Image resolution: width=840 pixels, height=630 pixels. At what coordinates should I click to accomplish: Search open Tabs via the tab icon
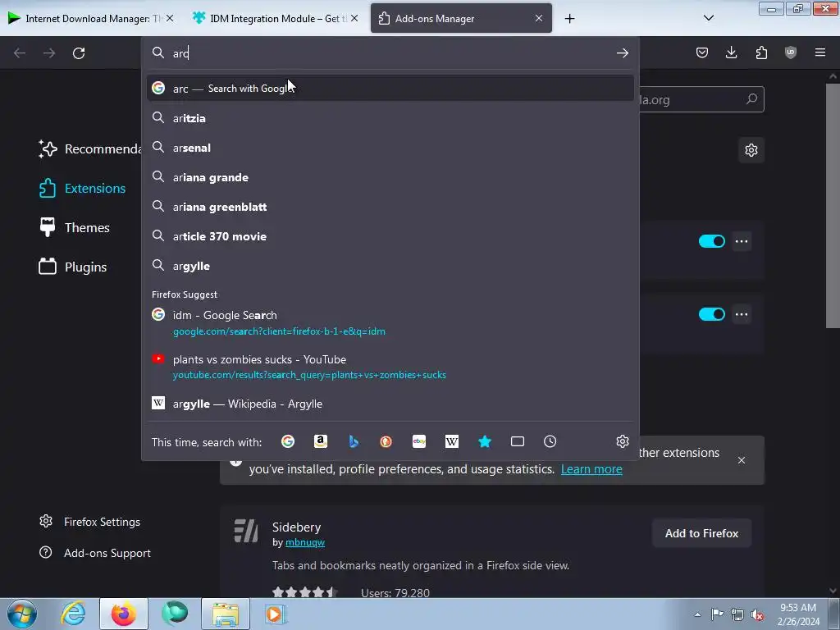518,441
